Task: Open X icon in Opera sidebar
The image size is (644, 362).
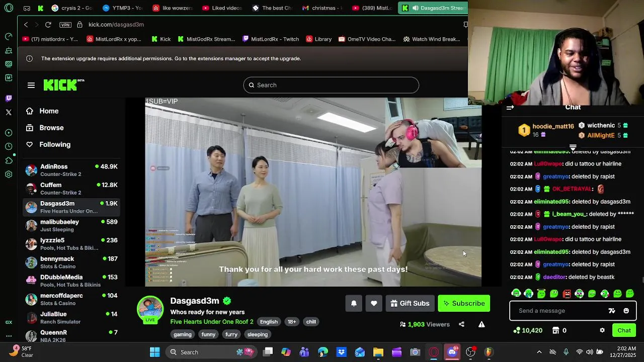Action: tap(9, 112)
